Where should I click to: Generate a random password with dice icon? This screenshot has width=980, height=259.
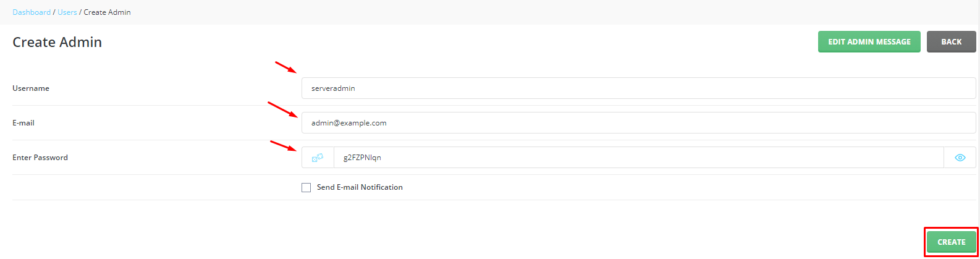pos(318,158)
